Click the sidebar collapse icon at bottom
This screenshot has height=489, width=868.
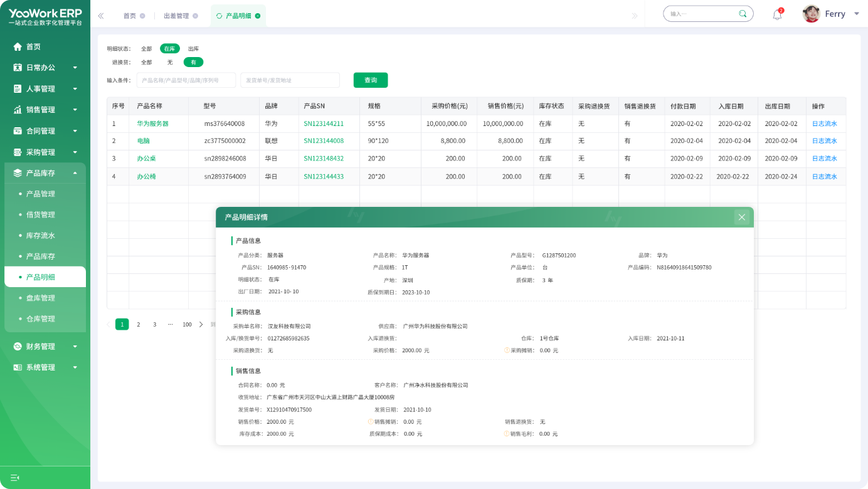tap(15, 478)
